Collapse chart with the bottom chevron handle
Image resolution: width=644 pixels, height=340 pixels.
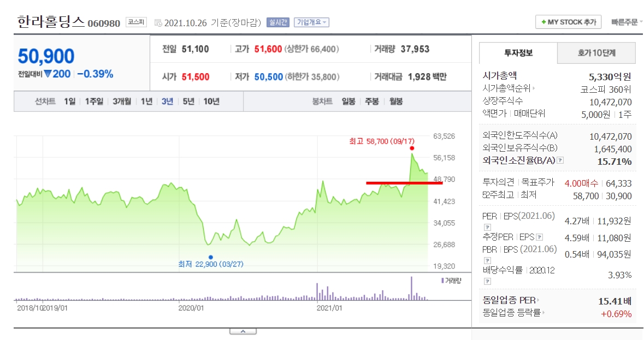(x=243, y=331)
